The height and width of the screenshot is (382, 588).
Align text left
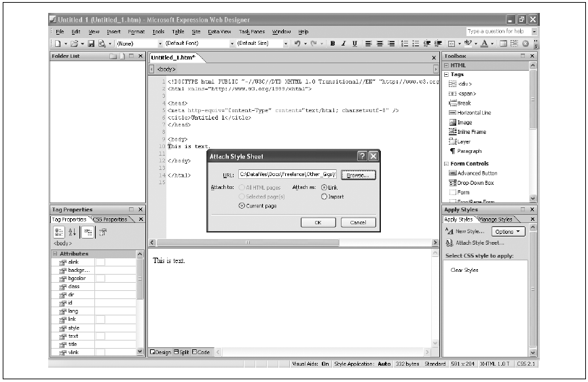coord(368,44)
